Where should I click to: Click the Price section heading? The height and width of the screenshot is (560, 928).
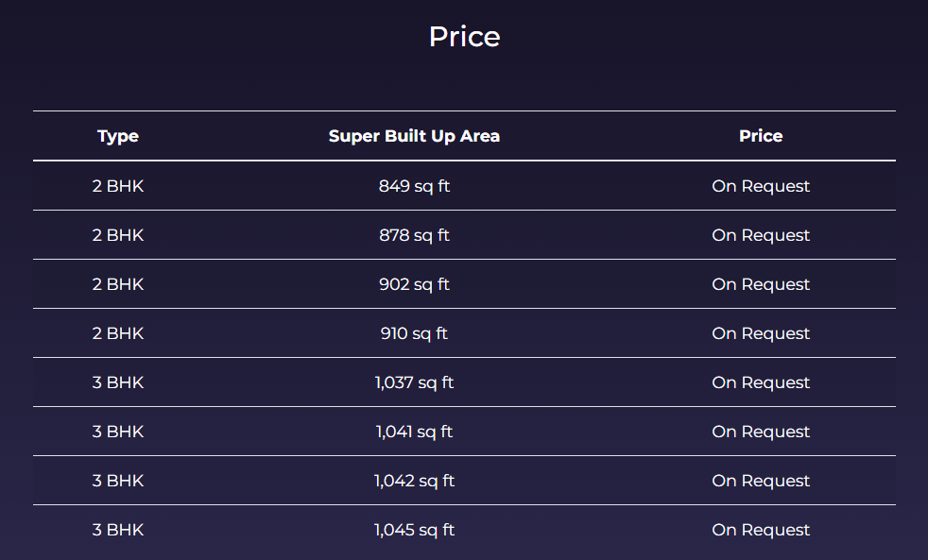click(465, 37)
